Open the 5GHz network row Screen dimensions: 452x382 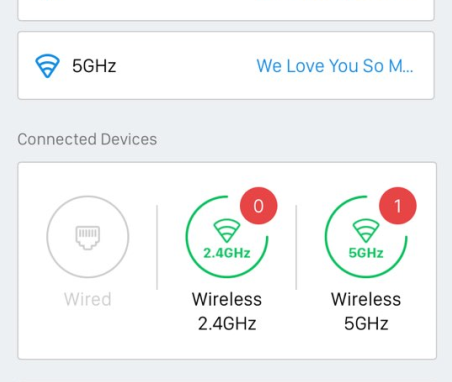[x=226, y=66]
